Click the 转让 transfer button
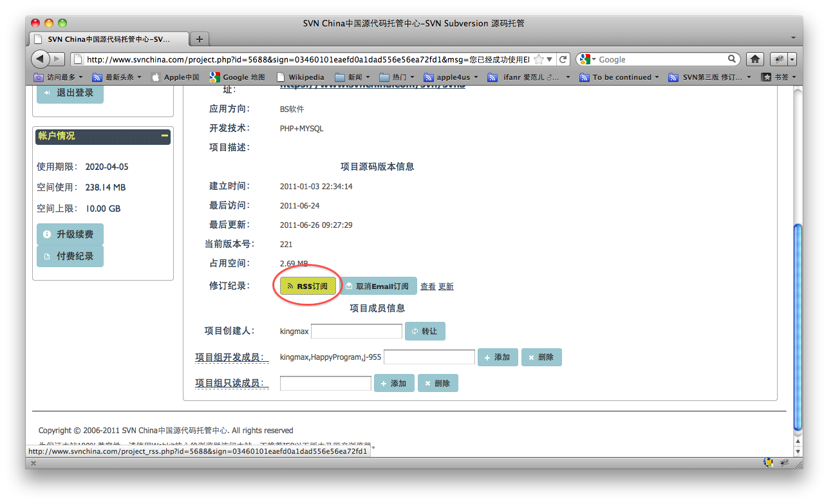 pos(425,331)
